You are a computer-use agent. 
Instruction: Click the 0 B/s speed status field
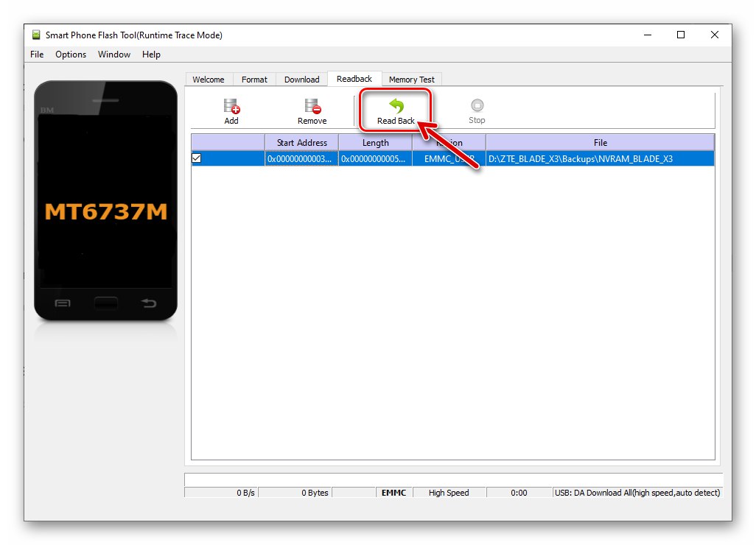point(221,493)
